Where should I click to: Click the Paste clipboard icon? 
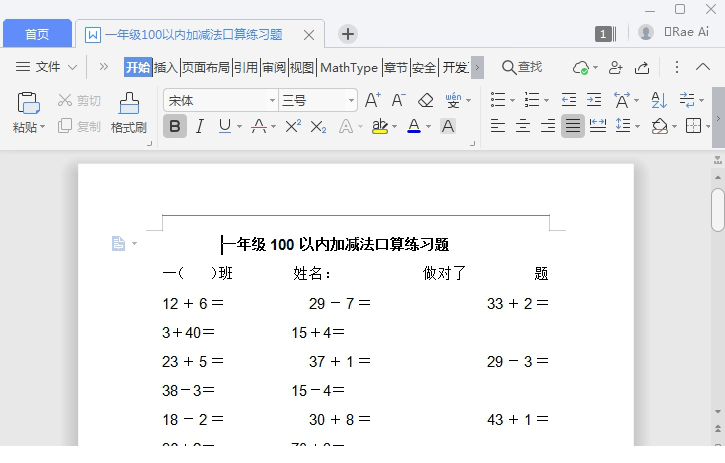(x=28, y=103)
